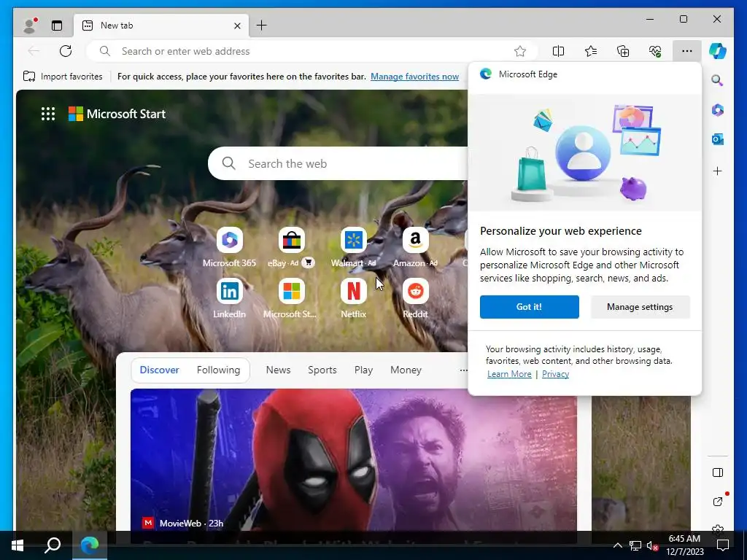
Task: Open the Collections icon
Action: point(623,51)
